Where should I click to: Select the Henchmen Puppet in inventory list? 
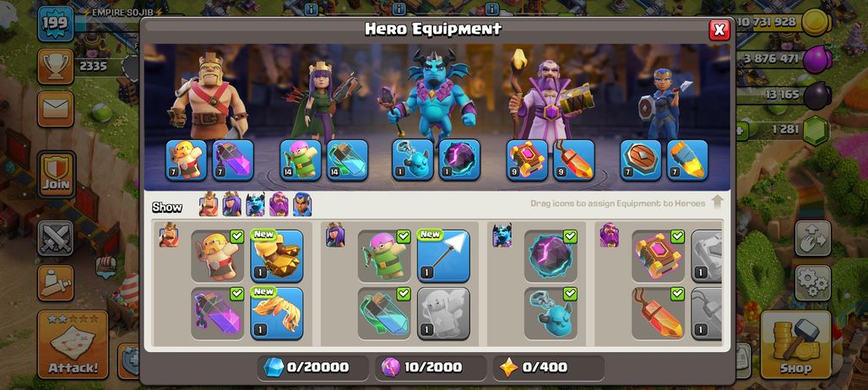click(x=551, y=313)
